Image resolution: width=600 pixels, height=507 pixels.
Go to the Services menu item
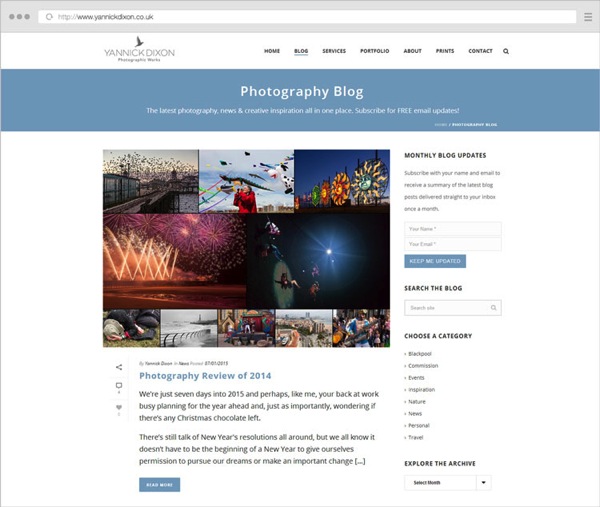click(x=334, y=51)
